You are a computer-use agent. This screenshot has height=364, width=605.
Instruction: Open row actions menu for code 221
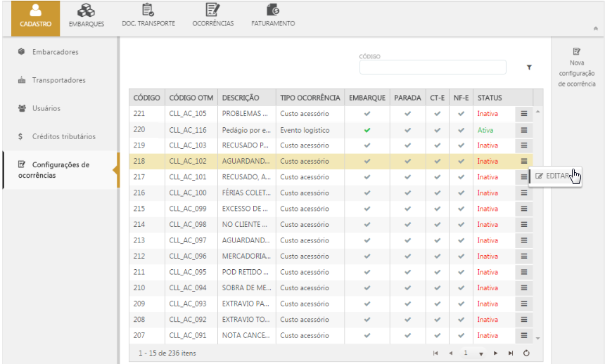[x=523, y=113]
